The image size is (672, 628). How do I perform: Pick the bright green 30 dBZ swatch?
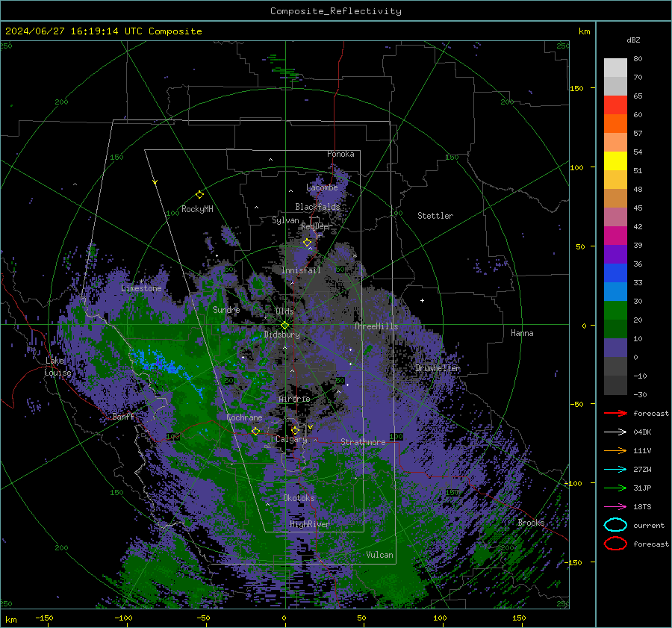[615, 310]
